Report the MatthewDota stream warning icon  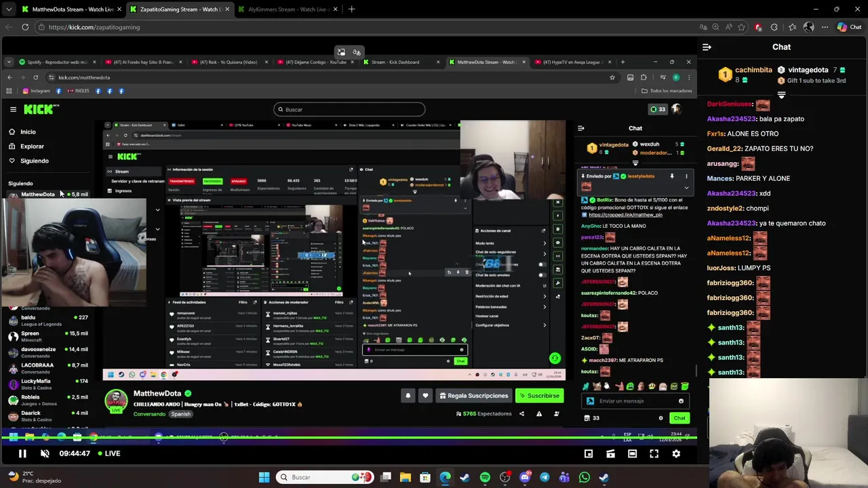click(x=539, y=414)
